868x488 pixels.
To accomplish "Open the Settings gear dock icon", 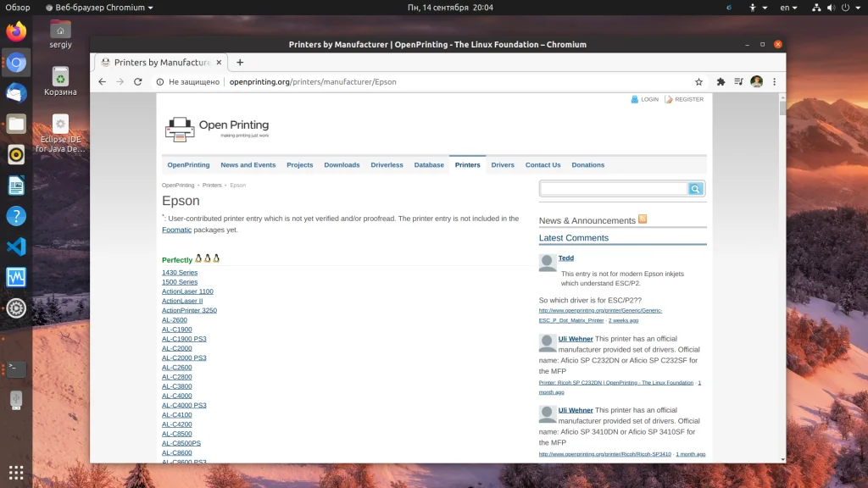I will tap(16, 308).
